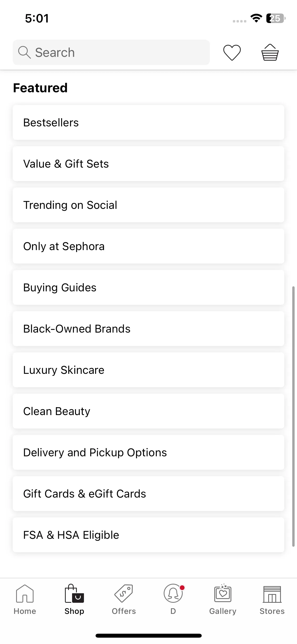Open the shopping basket icon
The width and height of the screenshot is (297, 644).
click(270, 52)
